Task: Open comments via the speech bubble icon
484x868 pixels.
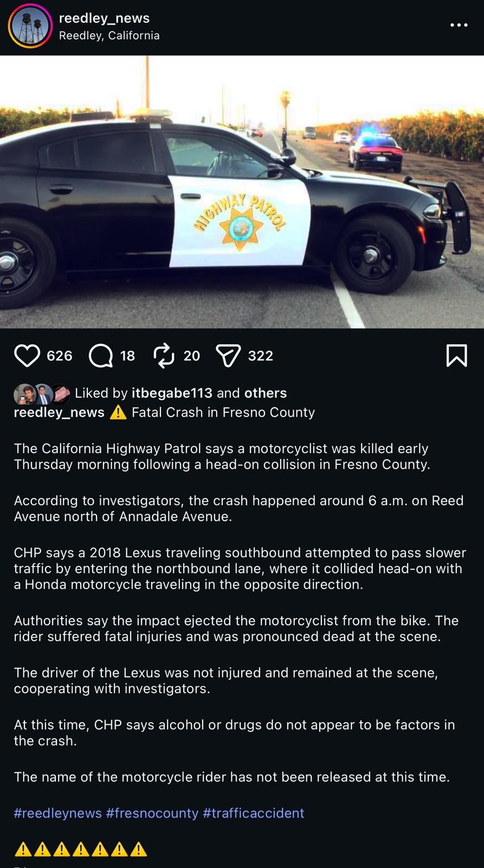Action: click(x=101, y=356)
